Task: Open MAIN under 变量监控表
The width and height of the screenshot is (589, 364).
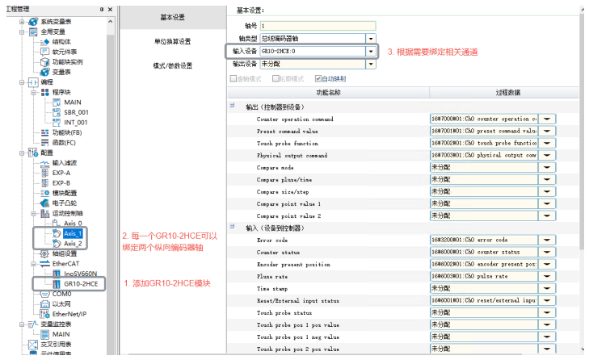Action: click(x=61, y=334)
